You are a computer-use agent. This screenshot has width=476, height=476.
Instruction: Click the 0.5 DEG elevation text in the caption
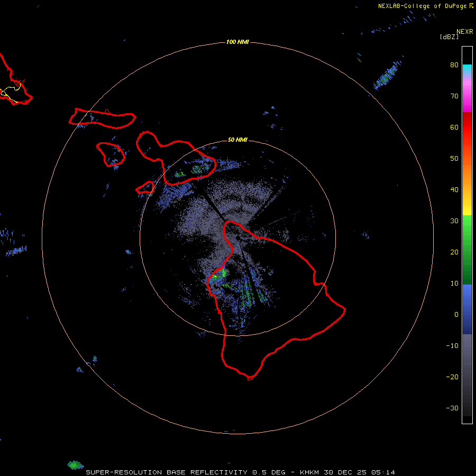coord(269,472)
